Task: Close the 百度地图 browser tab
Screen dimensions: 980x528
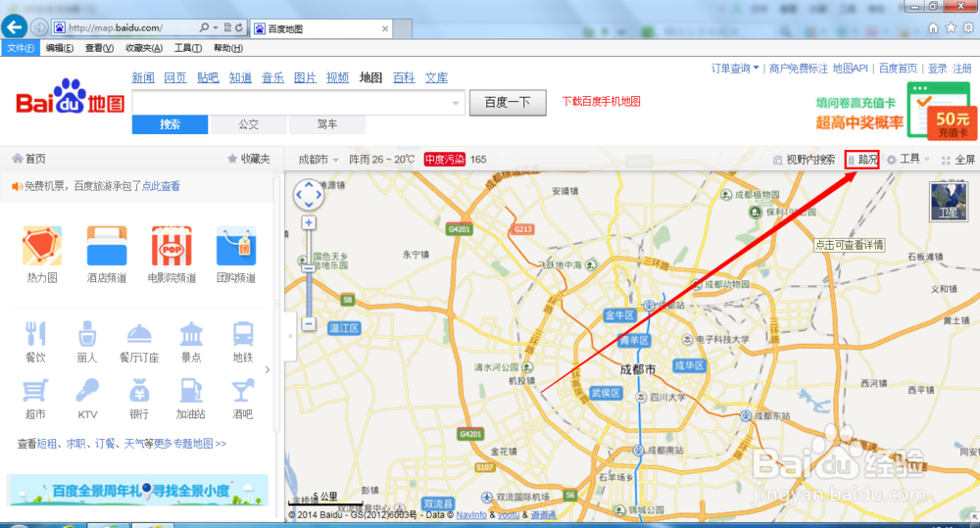Action: coord(385,28)
